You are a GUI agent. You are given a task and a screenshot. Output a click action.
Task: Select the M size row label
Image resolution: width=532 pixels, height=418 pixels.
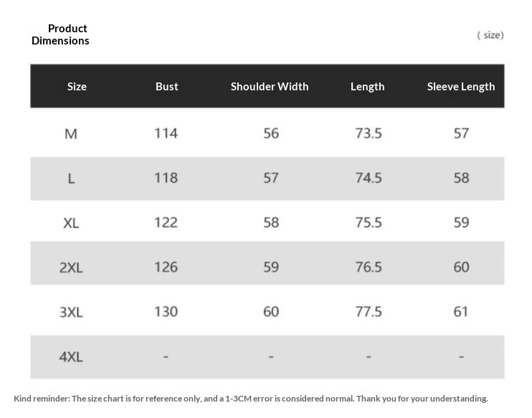[70, 134]
